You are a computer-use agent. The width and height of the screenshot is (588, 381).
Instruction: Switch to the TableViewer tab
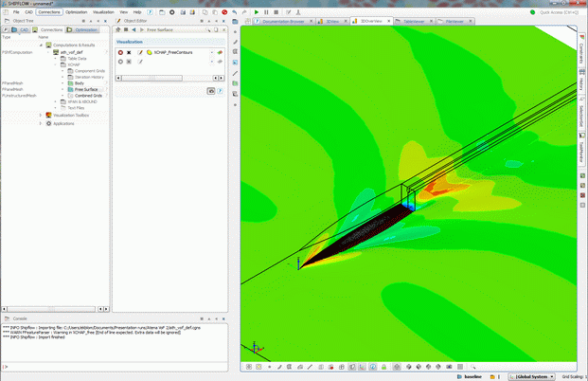[x=414, y=20]
